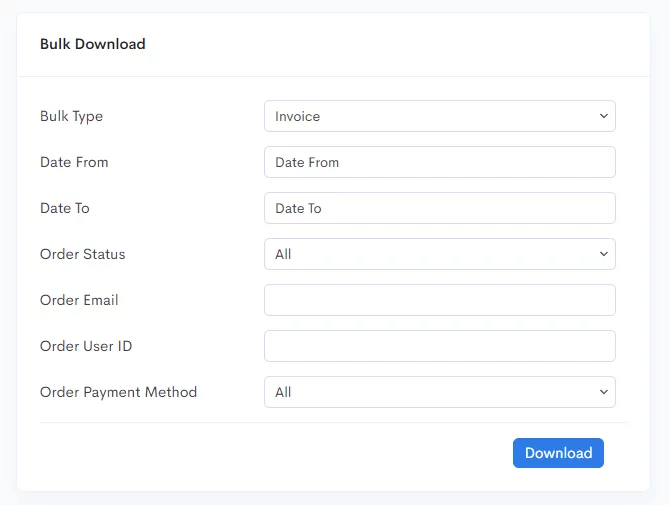670x505 pixels.
Task: Click the Invoice value text in Bulk Type
Action: tap(297, 116)
